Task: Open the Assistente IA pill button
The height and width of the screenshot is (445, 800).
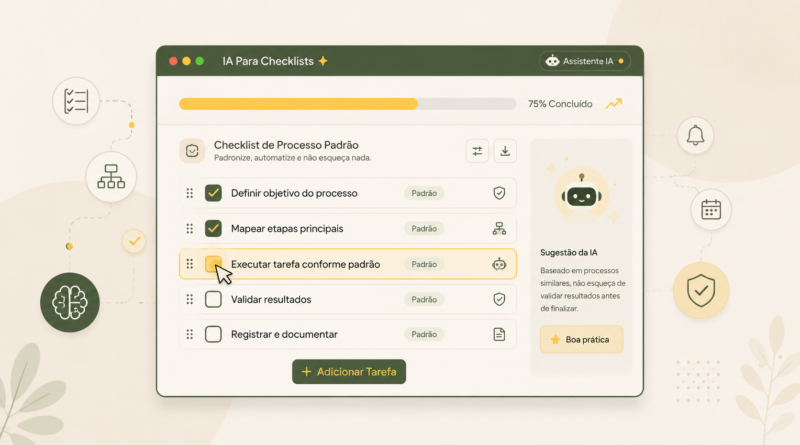Action: tap(585, 61)
